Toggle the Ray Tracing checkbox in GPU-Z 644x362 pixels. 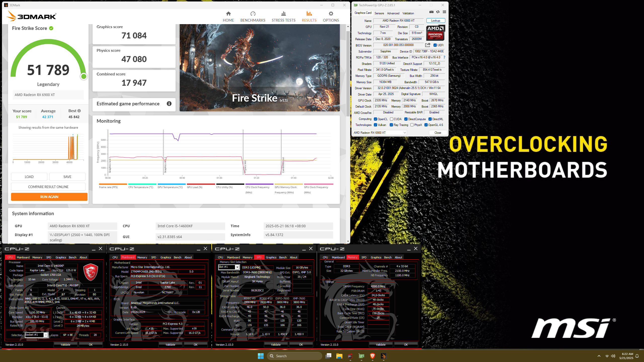tap(391, 125)
